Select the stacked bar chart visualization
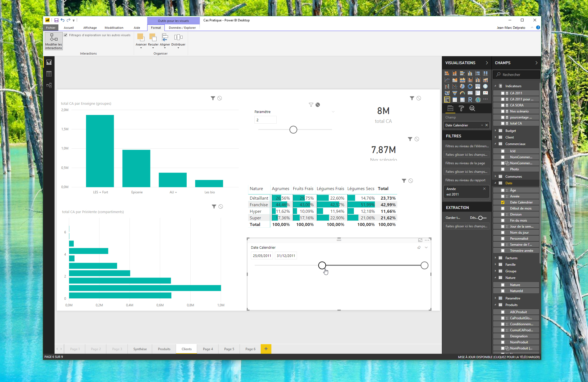Viewport: 588px width, 382px height. pyautogui.click(x=447, y=73)
